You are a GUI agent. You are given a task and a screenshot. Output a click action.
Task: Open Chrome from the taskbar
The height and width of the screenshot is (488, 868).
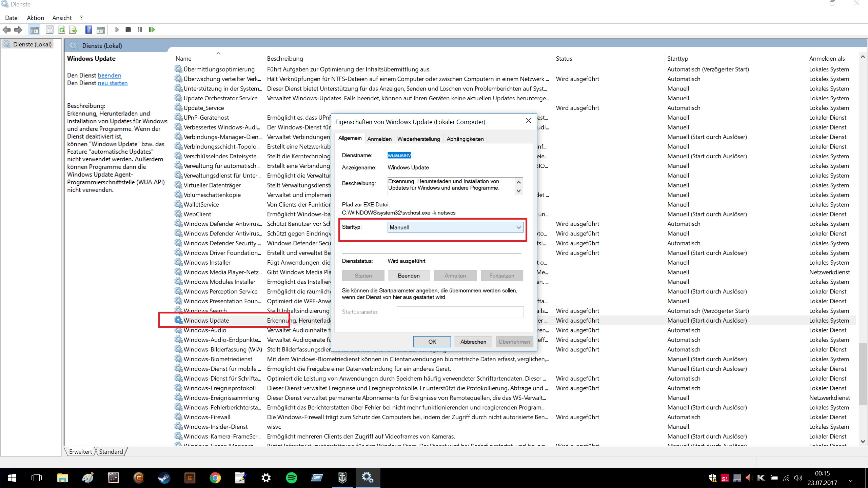[x=215, y=478]
